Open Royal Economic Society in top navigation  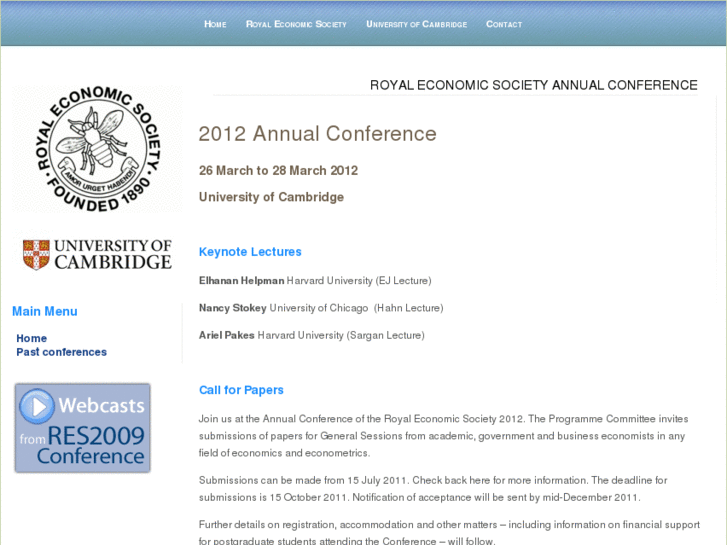(x=296, y=24)
